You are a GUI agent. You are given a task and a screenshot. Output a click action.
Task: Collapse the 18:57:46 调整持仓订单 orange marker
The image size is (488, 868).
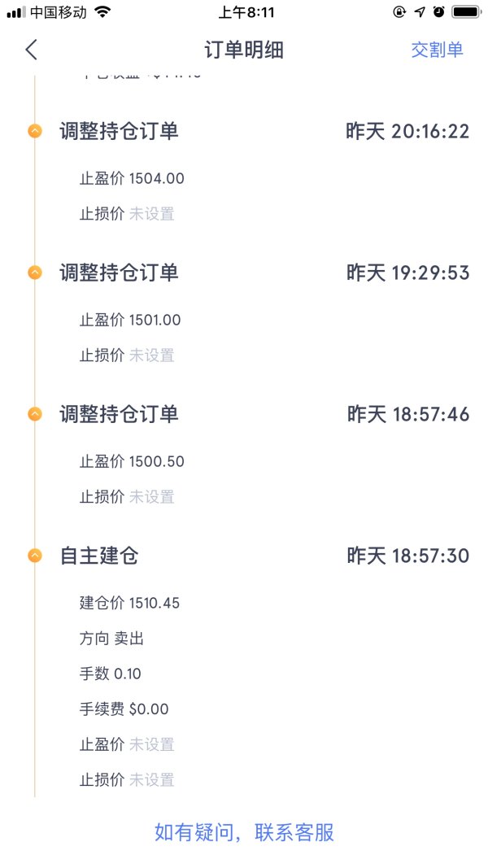(35, 414)
